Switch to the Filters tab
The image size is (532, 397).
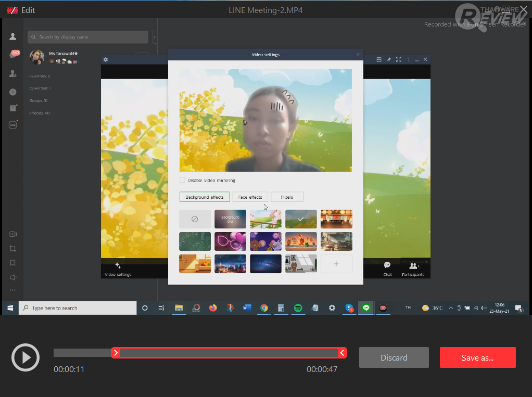(x=287, y=197)
